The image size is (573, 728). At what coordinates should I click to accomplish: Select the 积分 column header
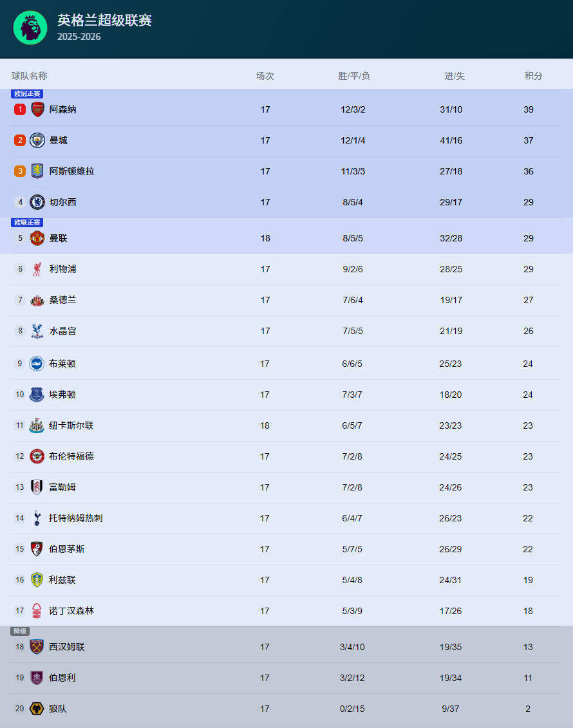click(x=533, y=76)
